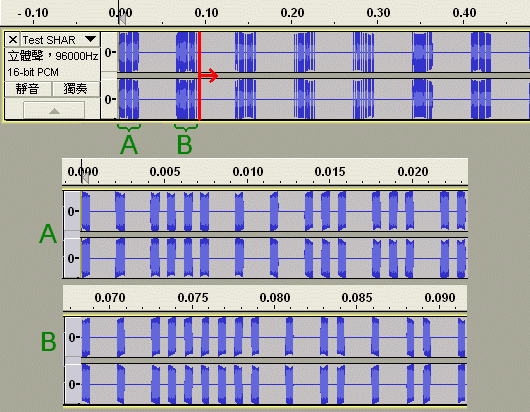This screenshot has height=412, width=530.
Task: Collapse the track using the up-arrow button
Action: pyautogui.click(x=54, y=111)
